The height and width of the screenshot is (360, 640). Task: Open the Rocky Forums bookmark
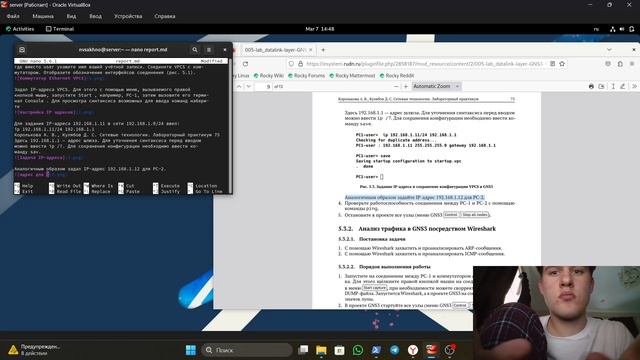click(x=307, y=76)
